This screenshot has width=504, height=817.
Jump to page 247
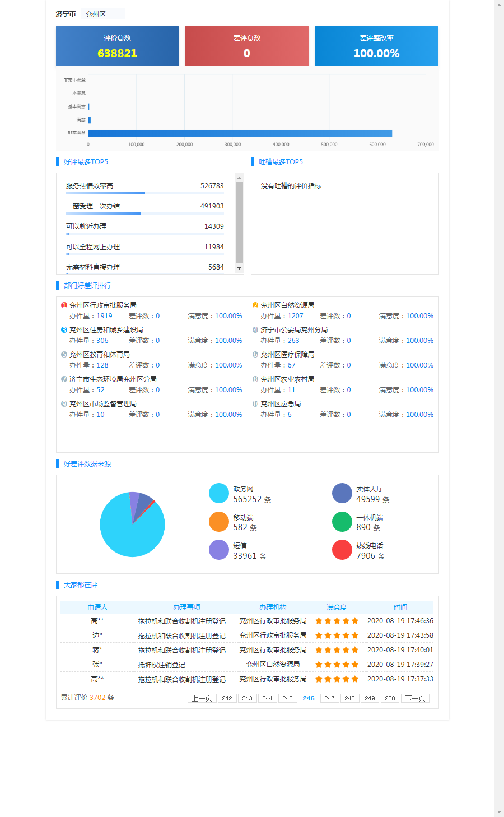(x=329, y=698)
